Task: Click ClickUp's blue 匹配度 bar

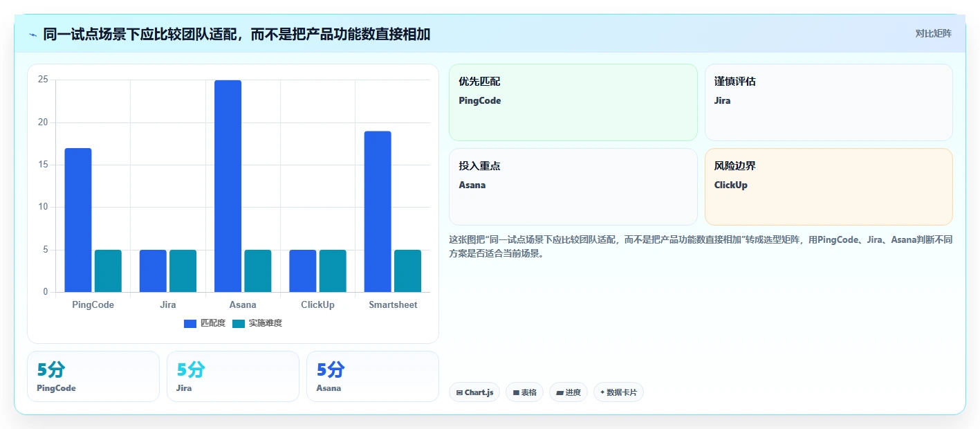Action: [302, 271]
